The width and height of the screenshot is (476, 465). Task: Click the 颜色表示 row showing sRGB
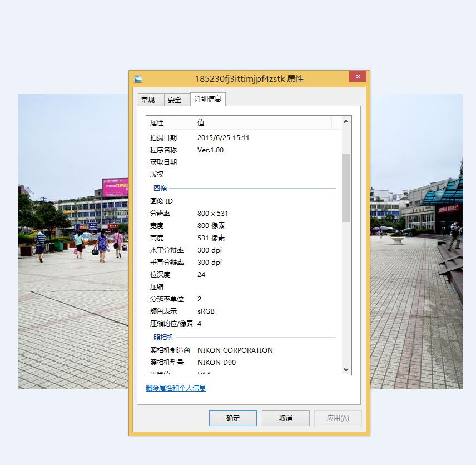(206, 311)
